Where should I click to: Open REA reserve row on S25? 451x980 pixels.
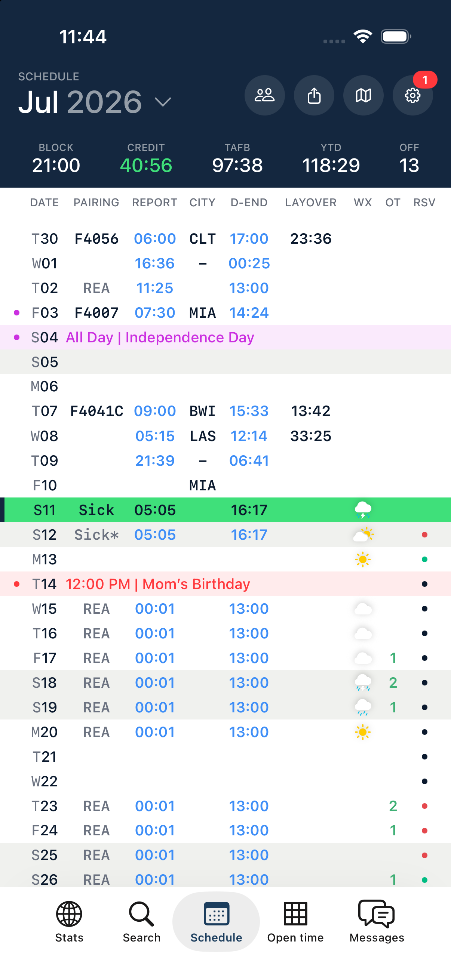[x=225, y=855]
